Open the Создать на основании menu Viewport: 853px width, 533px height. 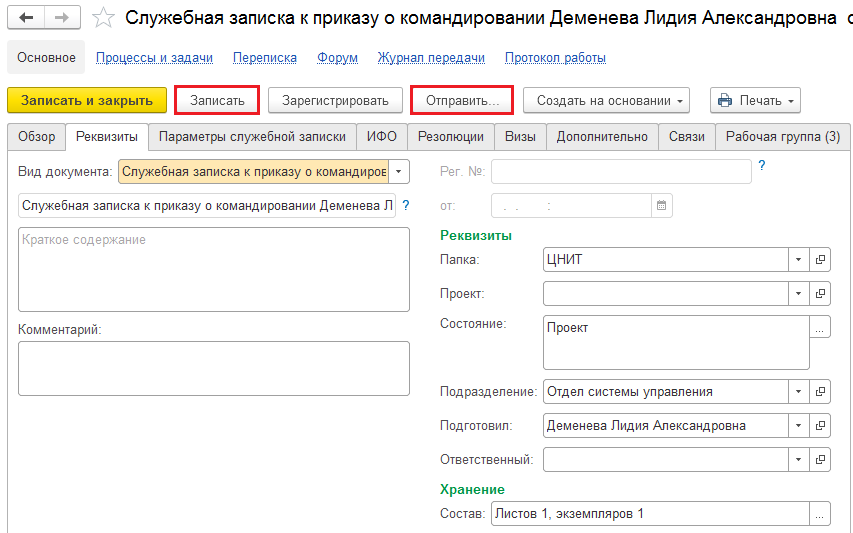(x=607, y=101)
